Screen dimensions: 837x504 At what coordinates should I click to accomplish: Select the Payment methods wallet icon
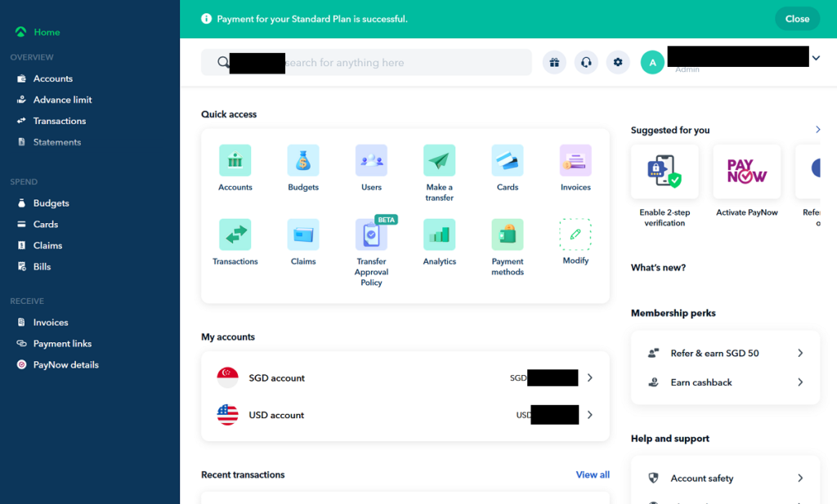[507, 235]
